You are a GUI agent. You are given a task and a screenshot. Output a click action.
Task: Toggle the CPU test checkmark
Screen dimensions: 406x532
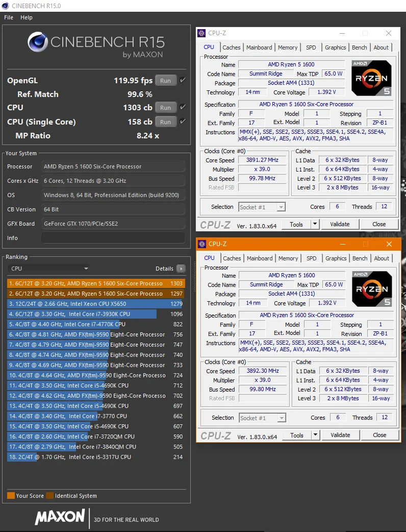(x=183, y=107)
